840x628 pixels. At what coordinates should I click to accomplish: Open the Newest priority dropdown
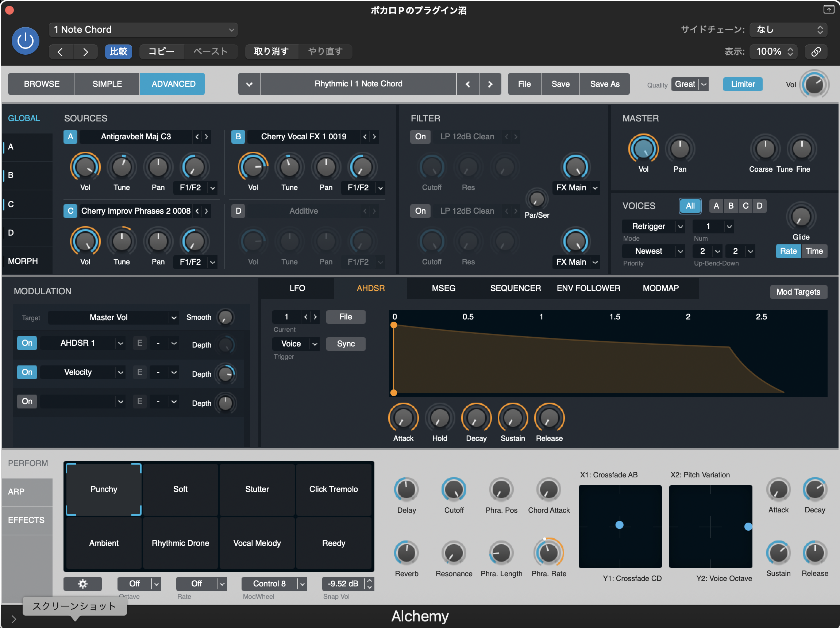[x=653, y=251]
